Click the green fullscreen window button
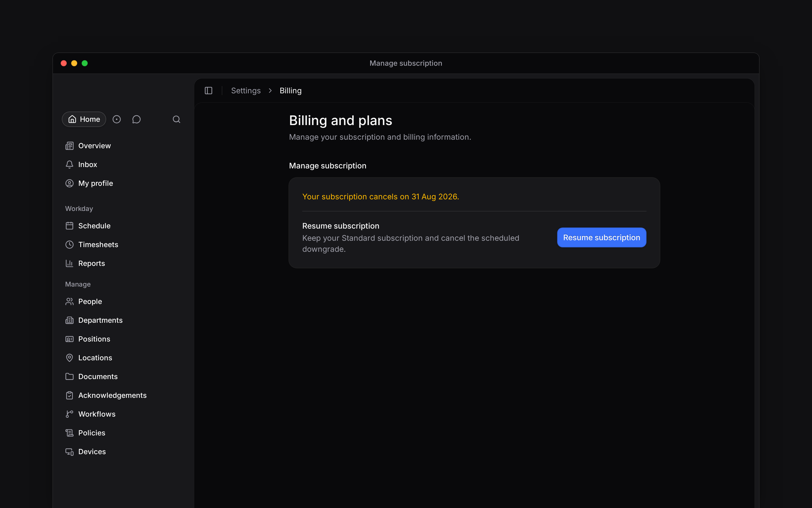Screen dimensions: 812x508 85,63
